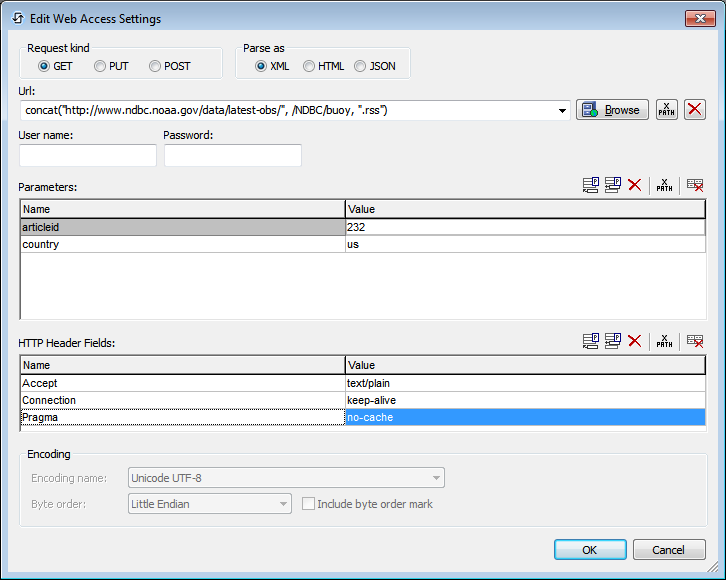726x580 pixels.
Task: Delete the selected parameter with the red X
Action: 634,185
